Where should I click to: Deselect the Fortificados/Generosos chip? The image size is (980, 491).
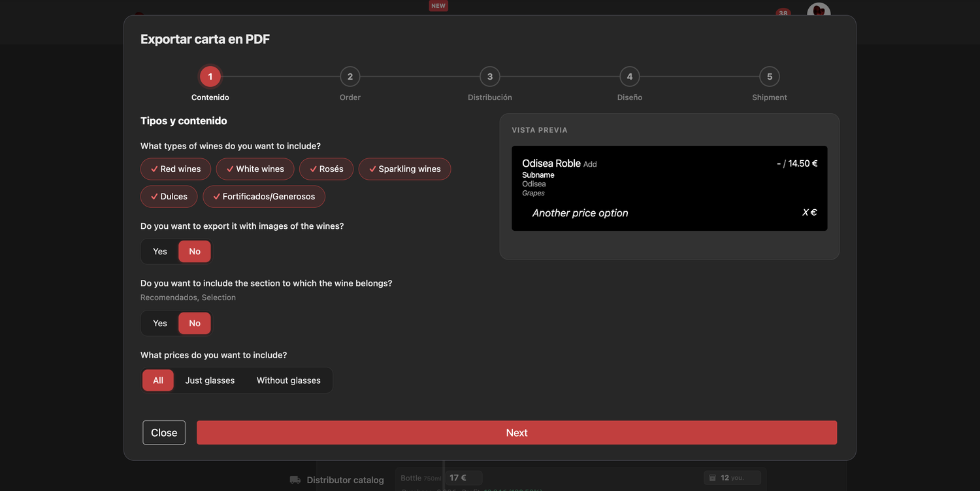pos(264,196)
